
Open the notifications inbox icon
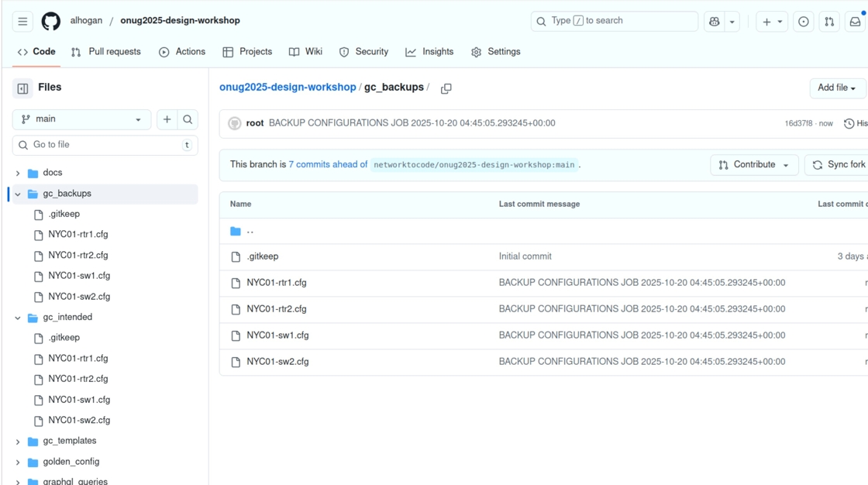[855, 22]
